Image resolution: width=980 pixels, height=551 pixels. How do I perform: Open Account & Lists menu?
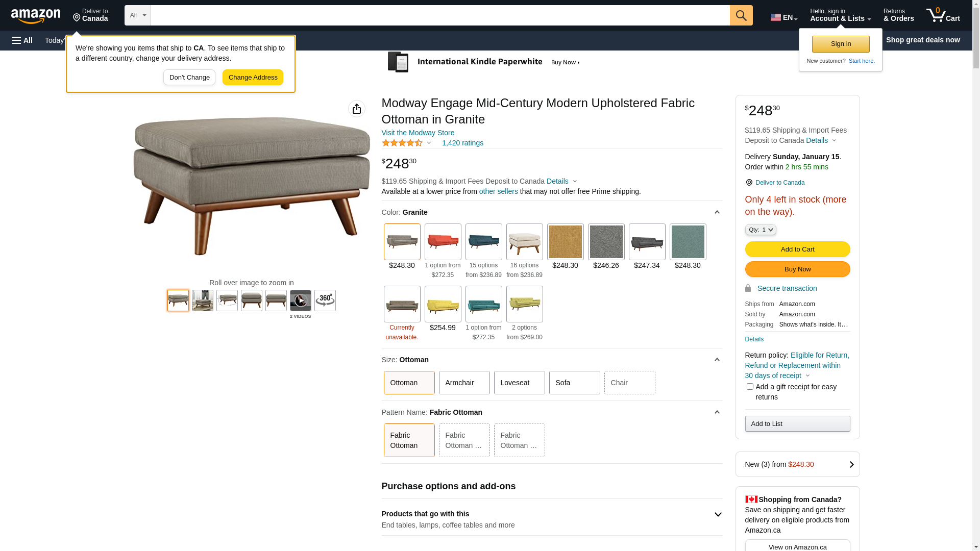pos(840,15)
